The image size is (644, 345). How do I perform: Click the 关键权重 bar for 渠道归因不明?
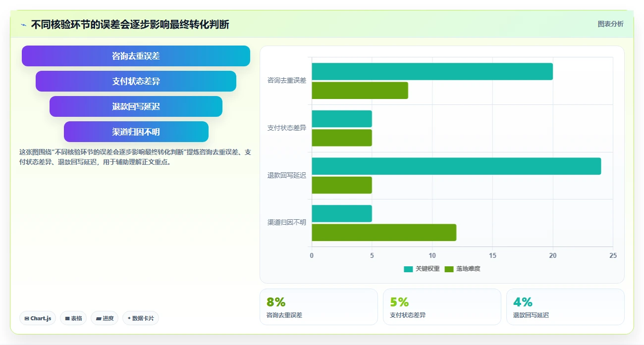pyautogui.click(x=342, y=213)
